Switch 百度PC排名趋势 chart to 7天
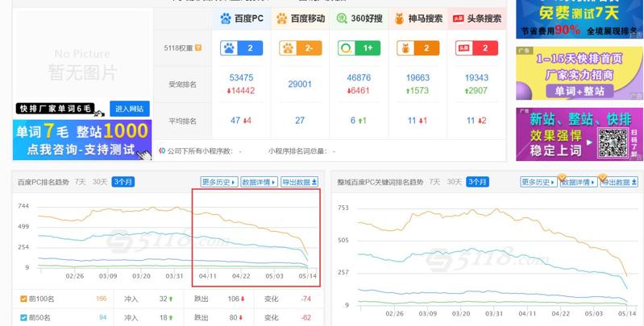The height and width of the screenshot is (326, 644). tap(80, 182)
